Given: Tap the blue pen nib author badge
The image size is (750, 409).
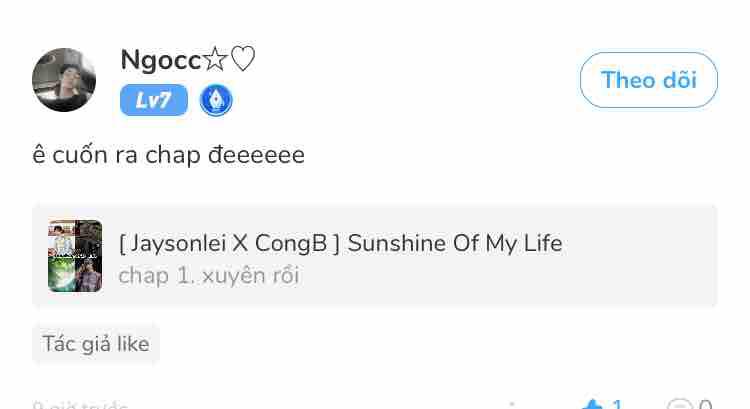Looking at the screenshot, I should click(x=216, y=100).
